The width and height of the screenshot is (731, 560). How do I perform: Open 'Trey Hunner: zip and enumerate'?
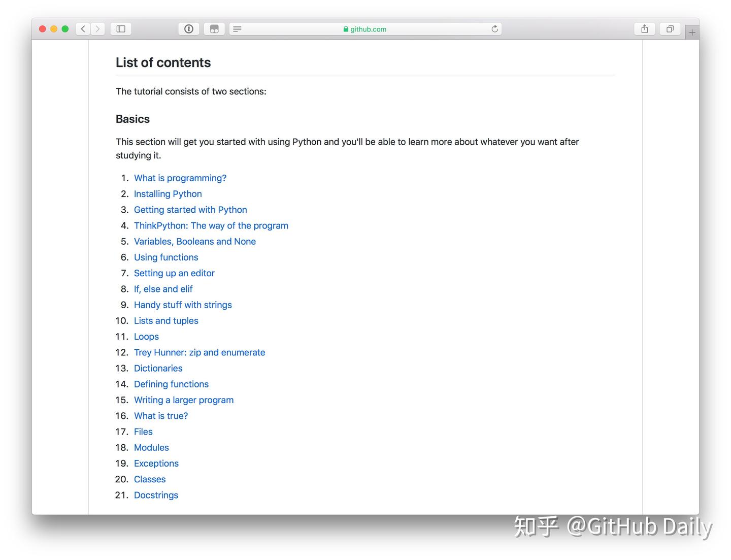(200, 352)
